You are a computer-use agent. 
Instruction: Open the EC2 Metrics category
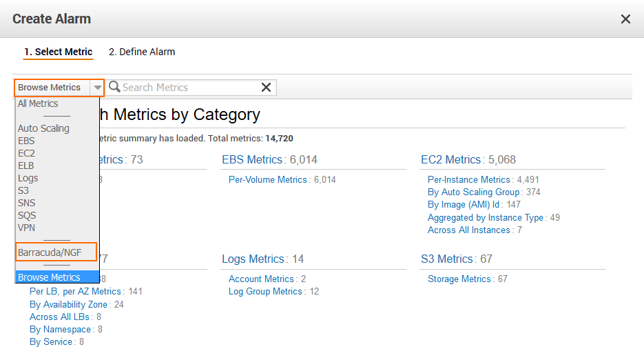(450, 159)
